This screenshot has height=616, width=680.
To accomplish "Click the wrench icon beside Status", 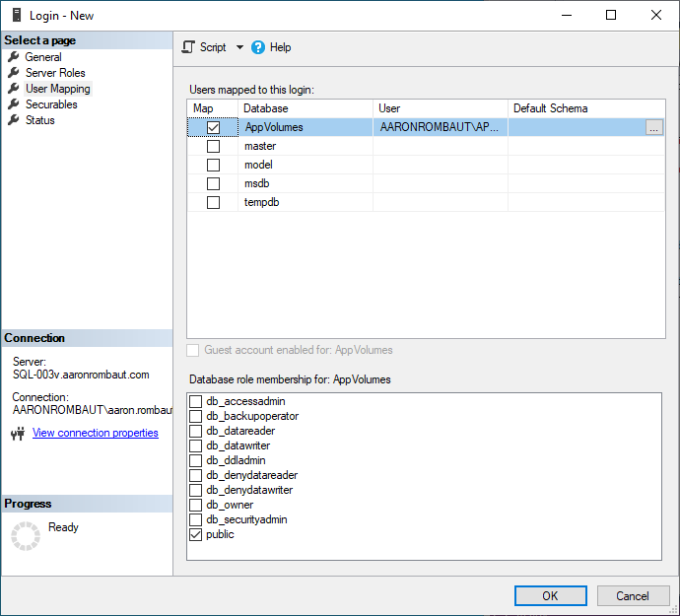I will pyautogui.click(x=14, y=120).
